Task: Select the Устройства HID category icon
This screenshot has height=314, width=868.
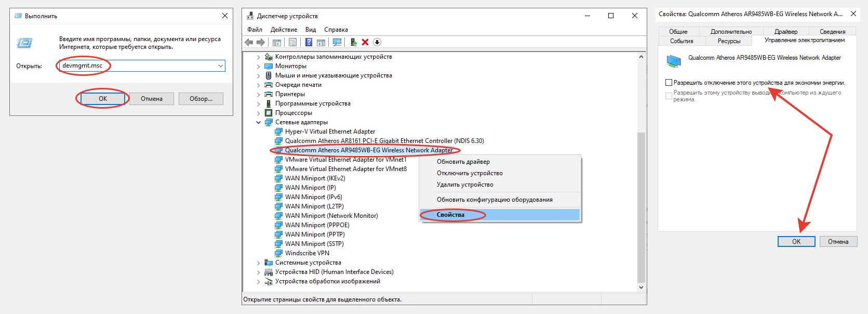Action: click(x=269, y=272)
